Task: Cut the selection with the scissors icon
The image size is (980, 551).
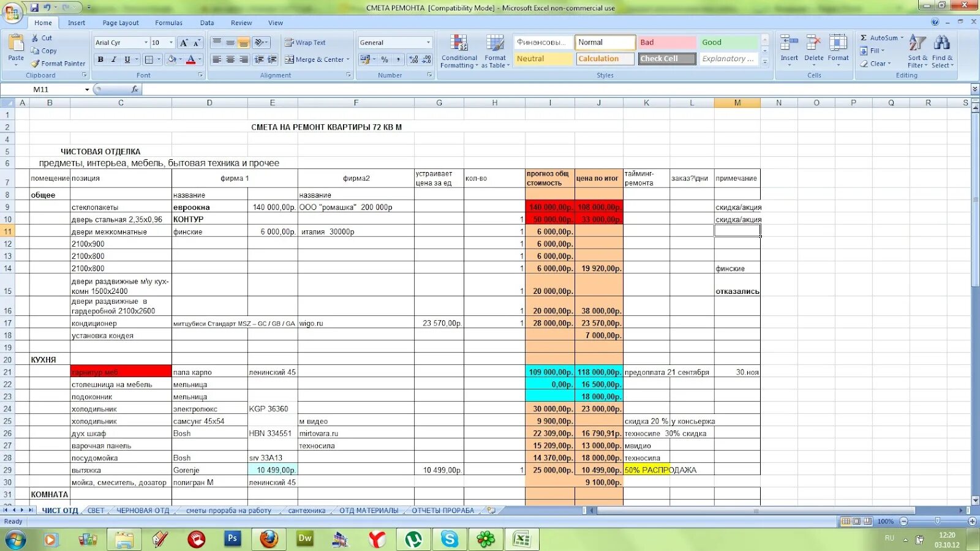Action: (35, 38)
